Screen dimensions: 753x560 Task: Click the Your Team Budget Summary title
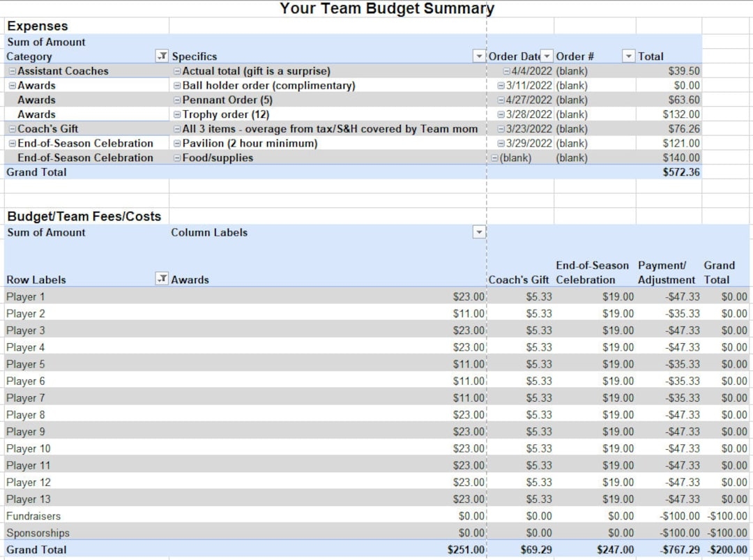pyautogui.click(x=386, y=9)
